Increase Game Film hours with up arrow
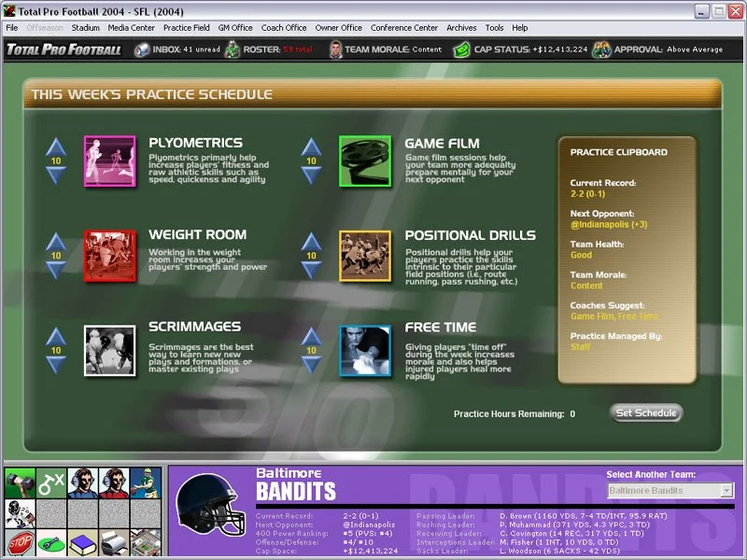 [311, 146]
